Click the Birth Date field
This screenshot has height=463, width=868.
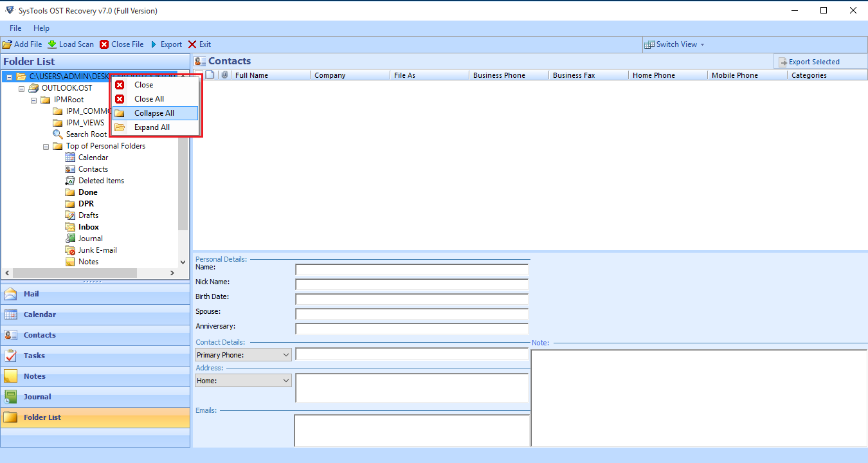(x=411, y=299)
